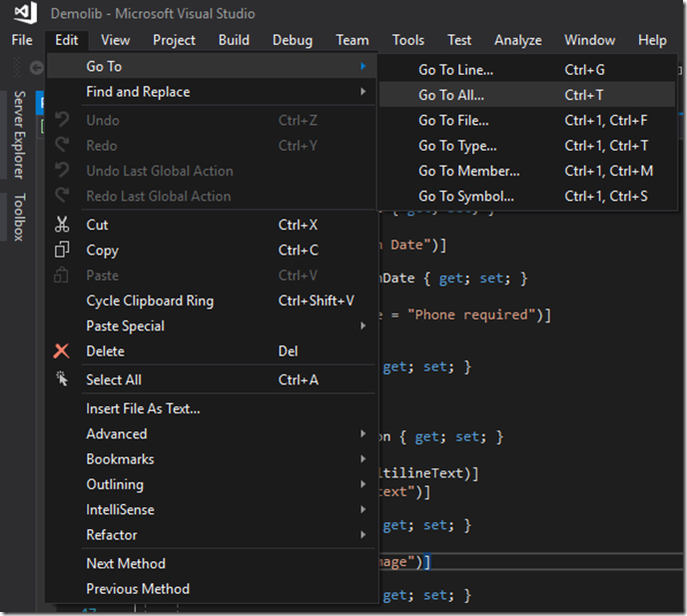
Task: Expand the Go To submenu
Action: [x=212, y=66]
